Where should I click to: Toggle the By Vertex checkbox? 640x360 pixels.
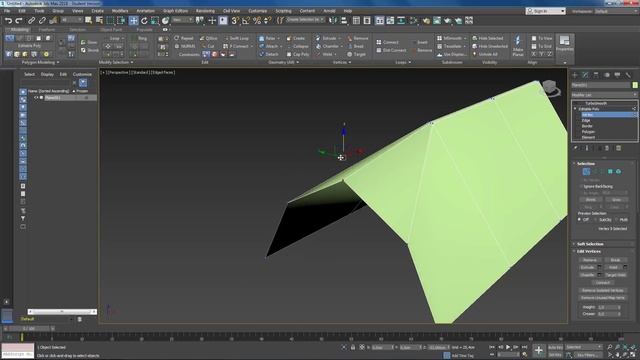coord(581,180)
